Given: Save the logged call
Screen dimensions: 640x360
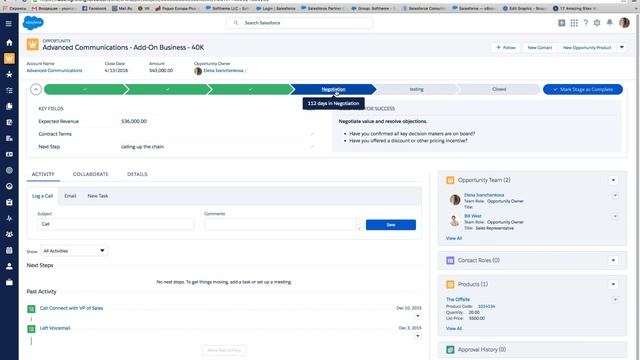Looking at the screenshot, I should (x=391, y=225).
